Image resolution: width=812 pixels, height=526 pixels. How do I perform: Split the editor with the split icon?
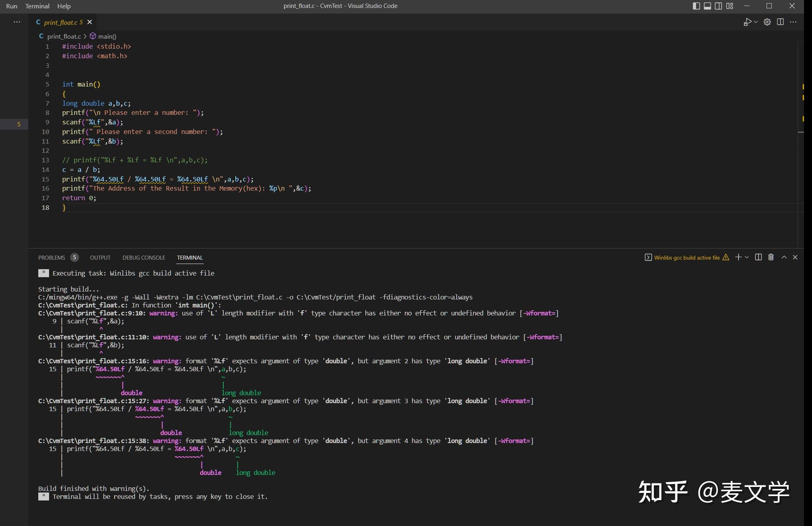pos(780,22)
